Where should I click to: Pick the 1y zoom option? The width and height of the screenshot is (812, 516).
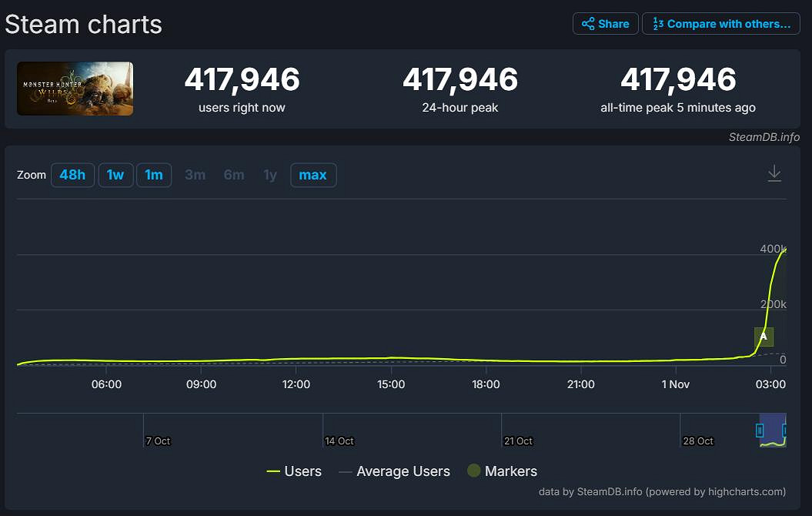[270, 175]
